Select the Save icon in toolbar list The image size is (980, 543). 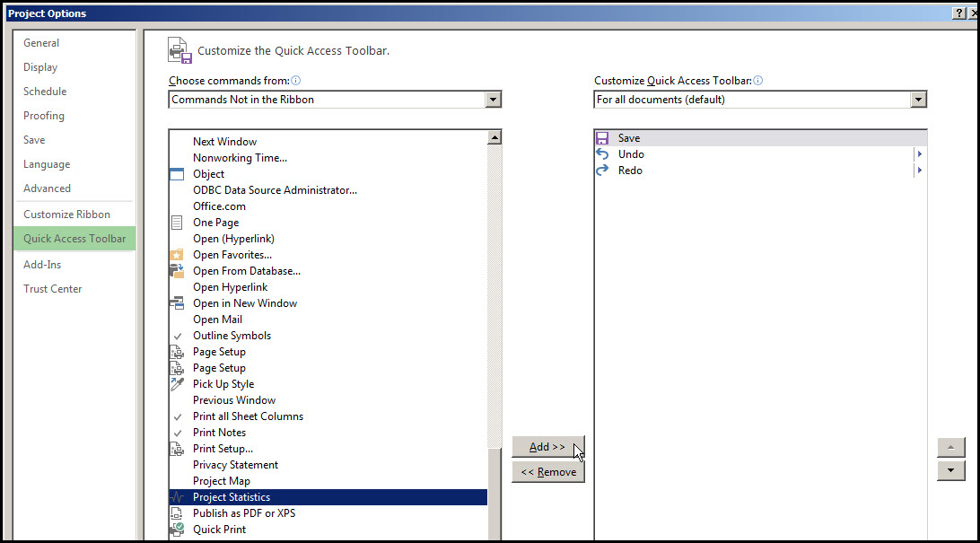tap(602, 138)
